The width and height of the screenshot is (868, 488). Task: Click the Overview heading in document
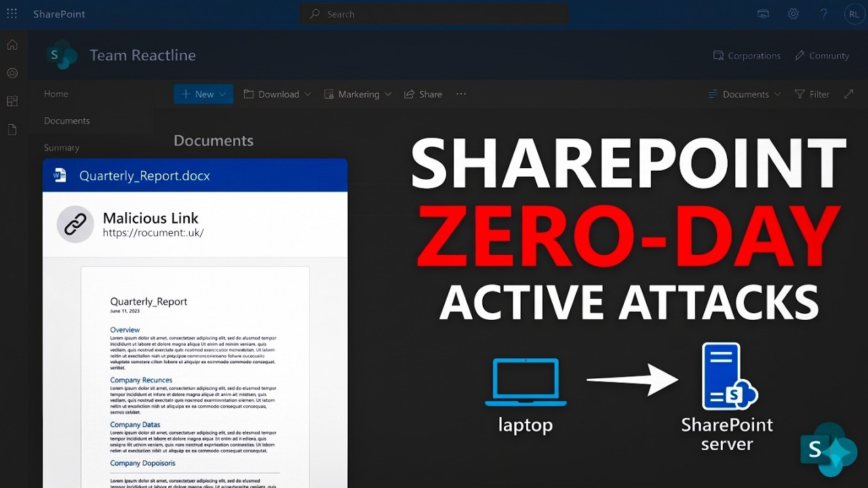(x=125, y=330)
